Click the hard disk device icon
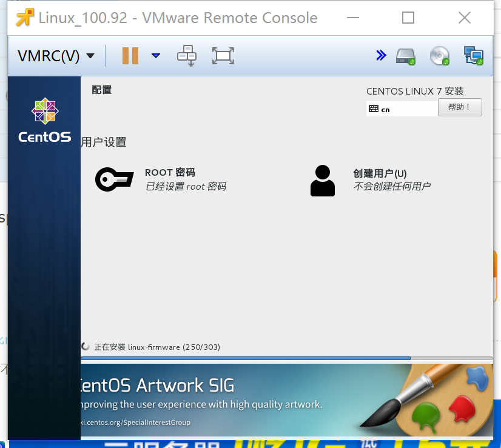 tap(406, 56)
